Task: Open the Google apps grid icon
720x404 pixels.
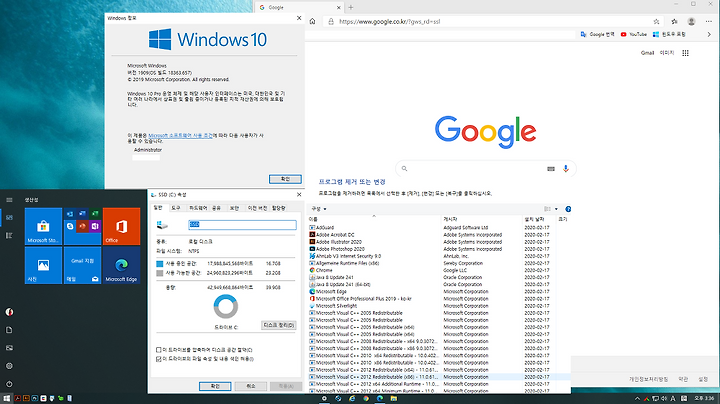Action: pyautogui.click(x=686, y=53)
